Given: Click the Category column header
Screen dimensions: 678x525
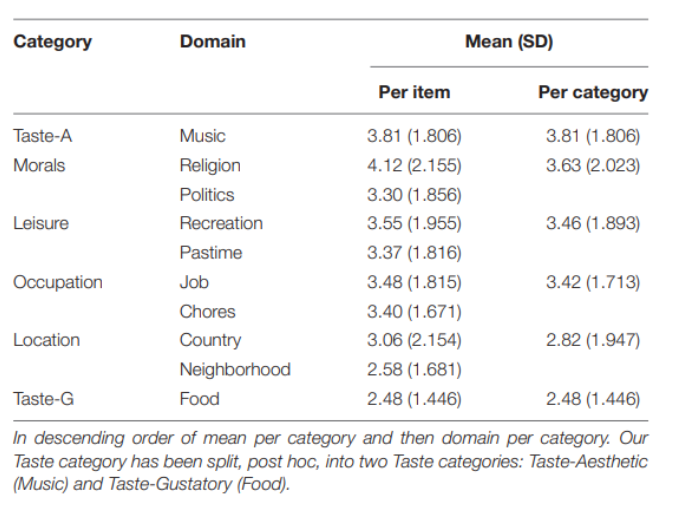Looking at the screenshot, I should 52,42.
